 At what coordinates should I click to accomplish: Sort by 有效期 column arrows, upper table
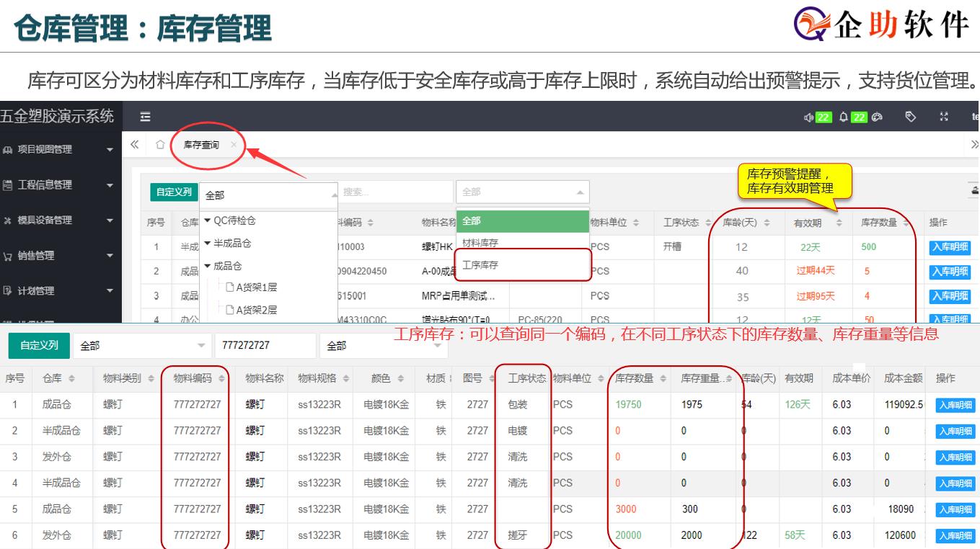839,223
